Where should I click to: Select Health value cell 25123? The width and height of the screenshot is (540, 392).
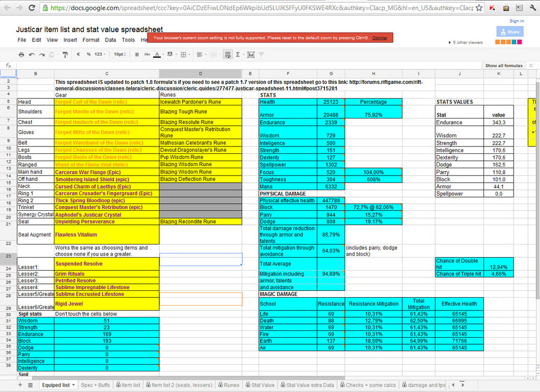pyautogui.click(x=331, y=102)
